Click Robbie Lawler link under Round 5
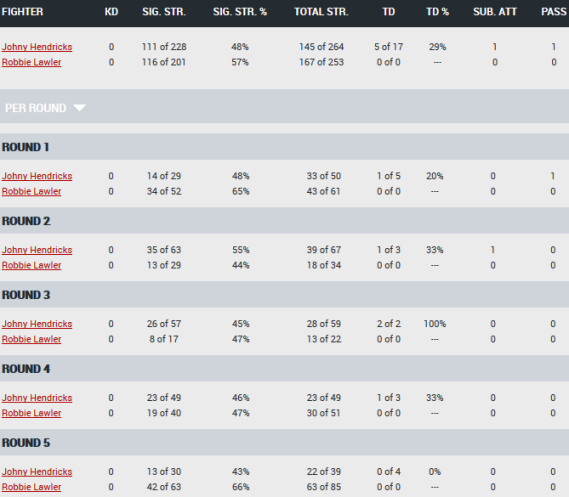This screenshot has width=569, height=497. click(32, 487)
